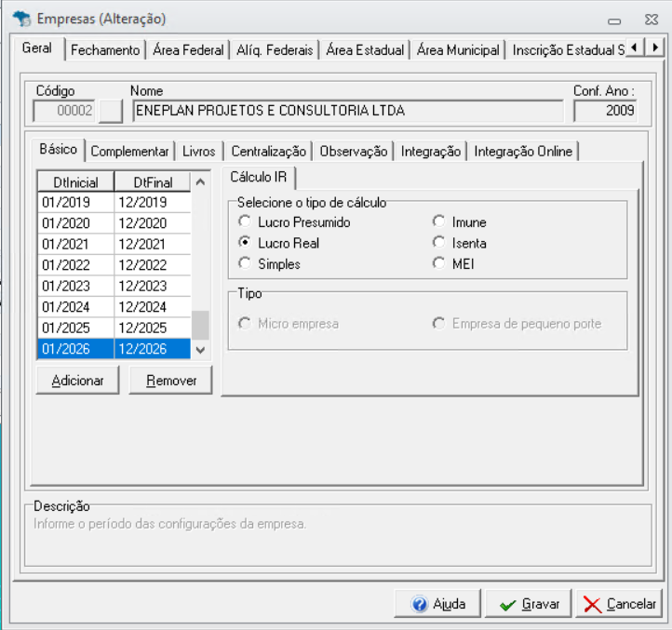Click the 12/2022 DtFinal cell

click(x=153, y=265)
